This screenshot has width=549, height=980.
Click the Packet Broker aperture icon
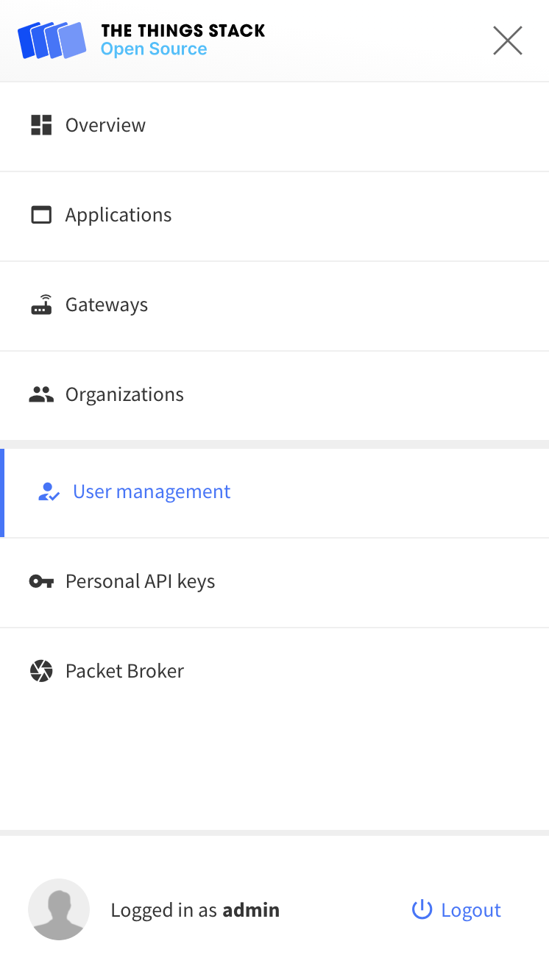click(42, 670)
